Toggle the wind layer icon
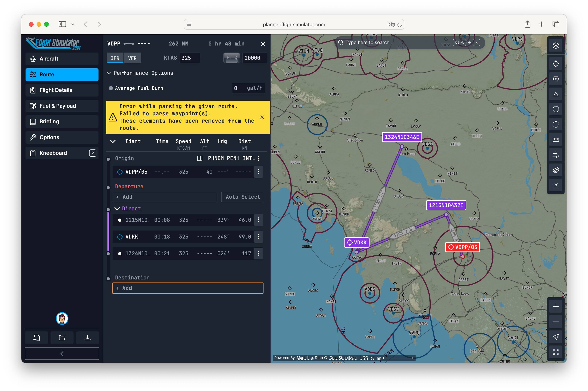The width and height of the screenshot is (588, 391). point(556,155)
